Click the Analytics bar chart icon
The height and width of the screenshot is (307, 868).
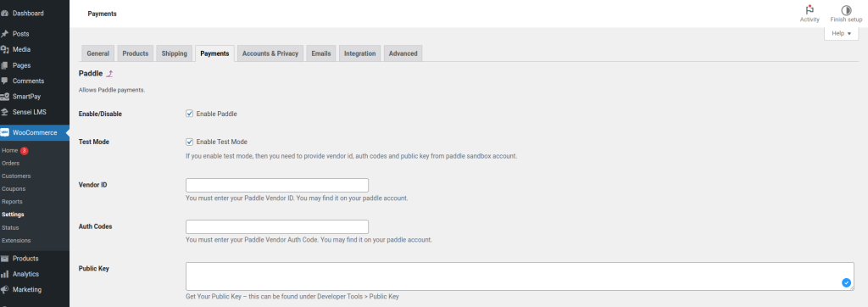coord(5,274)
